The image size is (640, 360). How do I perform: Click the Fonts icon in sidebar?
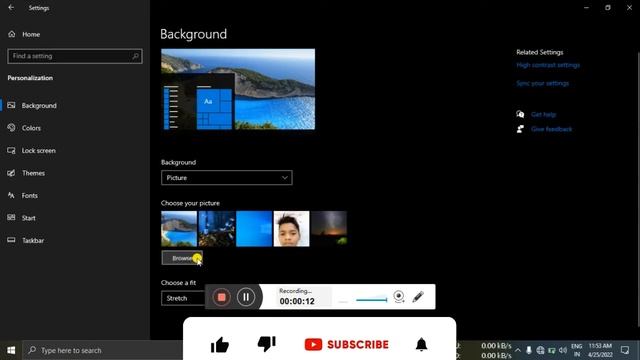pyautogui.click(x=11, y=195)
